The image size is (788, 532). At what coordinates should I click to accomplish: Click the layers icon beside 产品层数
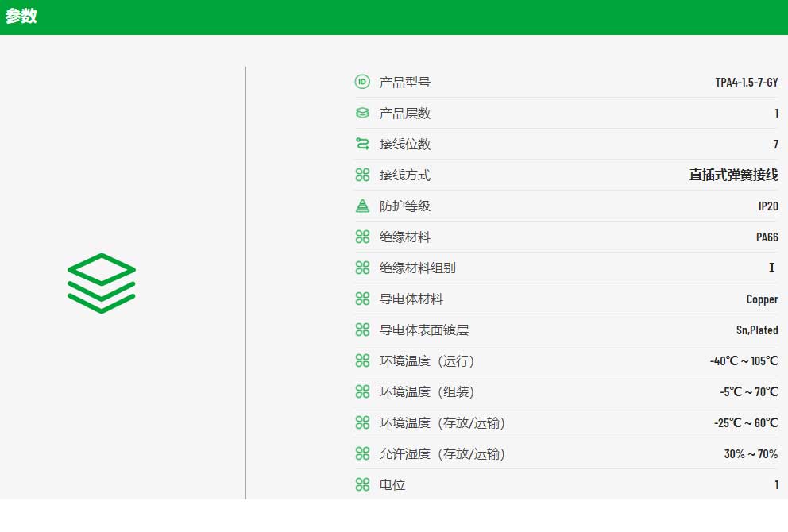pos(362,113)
